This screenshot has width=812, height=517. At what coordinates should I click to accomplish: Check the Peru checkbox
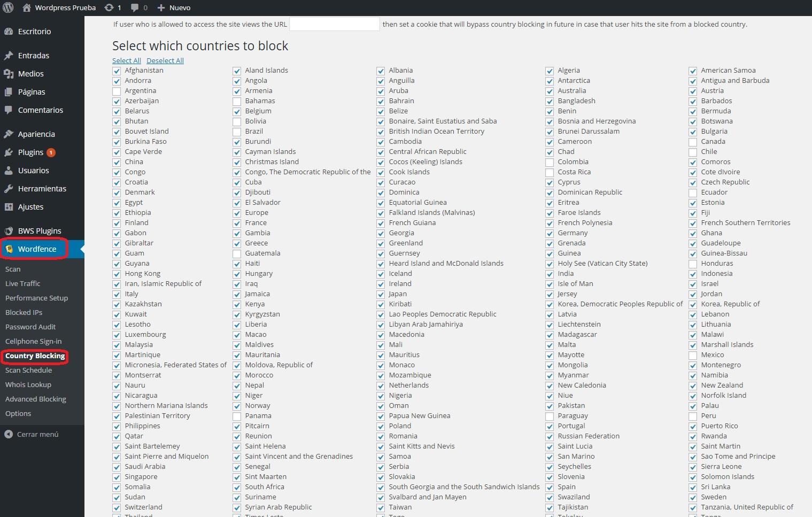point(693,416)
